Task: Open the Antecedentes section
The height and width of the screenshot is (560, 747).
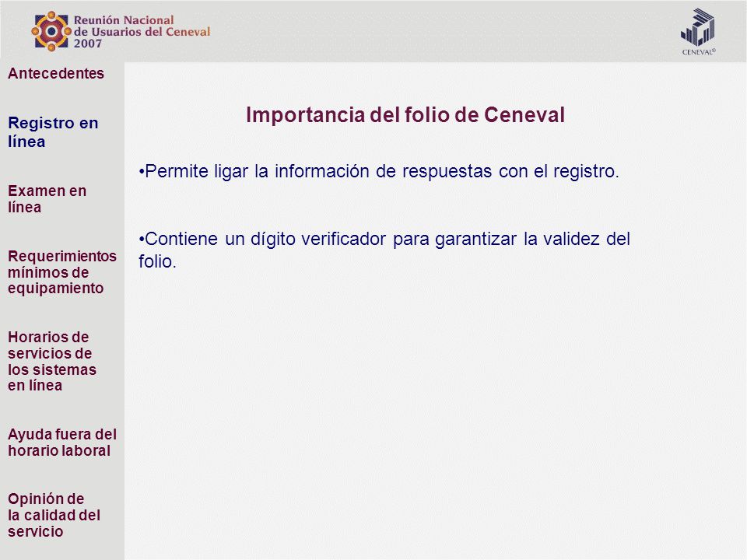Action: [x=56, y=73]
